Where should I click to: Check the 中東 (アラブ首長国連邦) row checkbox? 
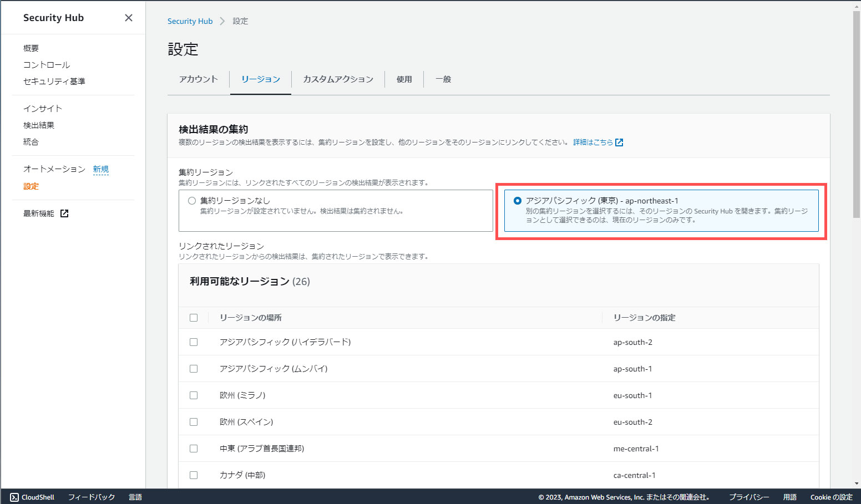click(x=194, y=449)
